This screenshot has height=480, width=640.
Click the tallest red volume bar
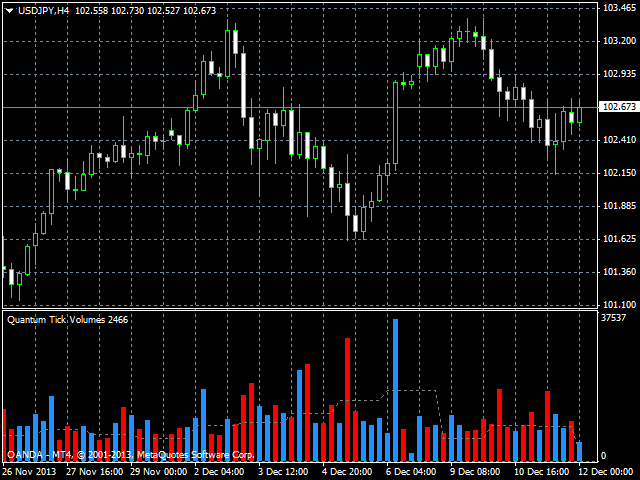347,400
